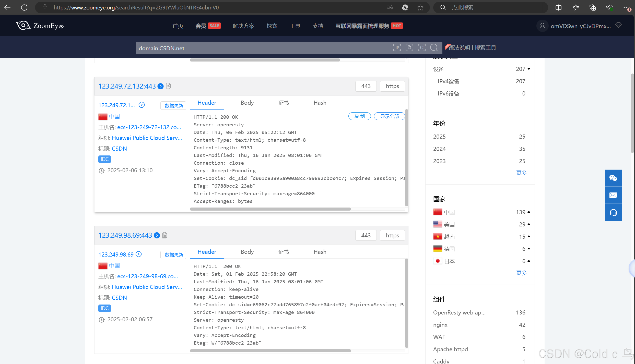Click the search magnifier icon in ZoomEye search bar

pos(434,48)
